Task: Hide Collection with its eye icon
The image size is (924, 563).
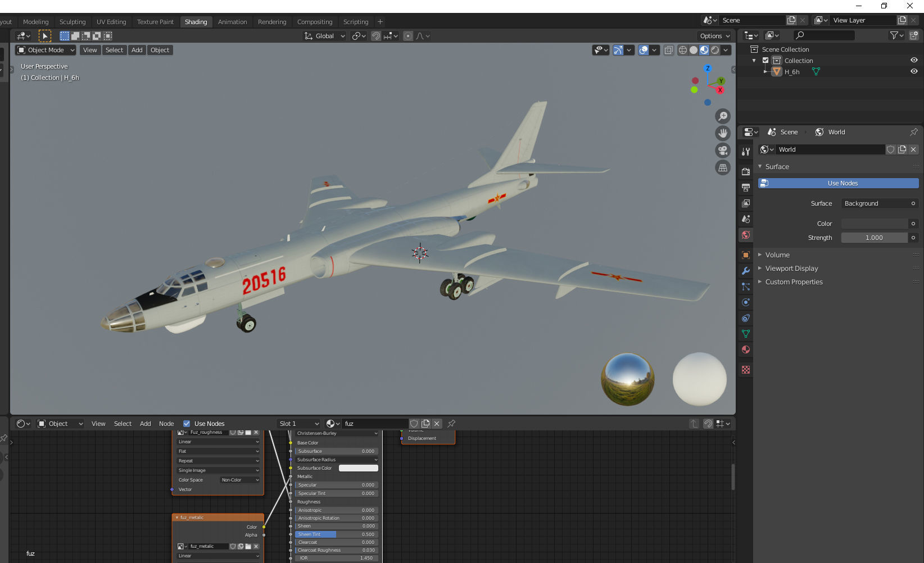Action: pyautogui.click(x=914, y=61)
